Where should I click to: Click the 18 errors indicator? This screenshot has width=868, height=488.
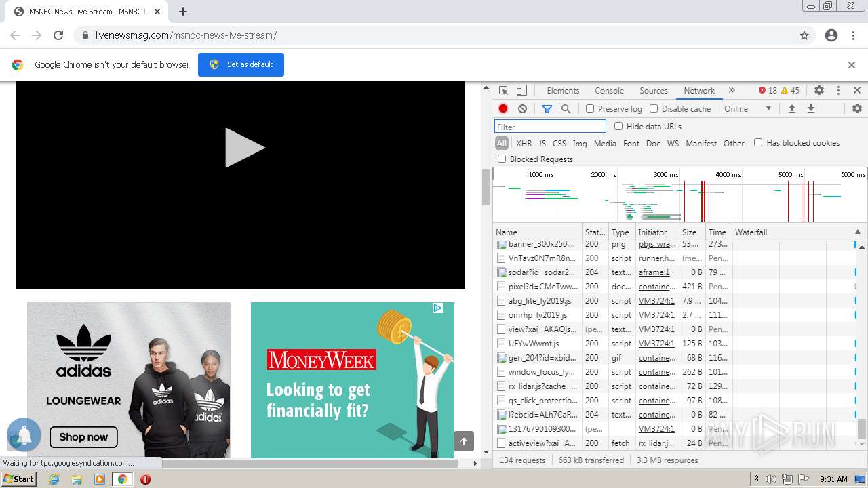[x=768, y=90]
